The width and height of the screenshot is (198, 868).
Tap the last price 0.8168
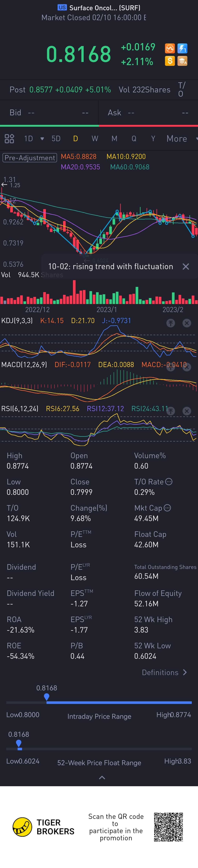pyautogui.click(x=78, y=54)
